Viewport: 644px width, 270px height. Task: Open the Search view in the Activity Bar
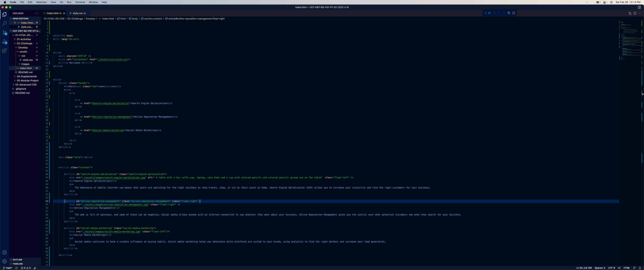4,23
